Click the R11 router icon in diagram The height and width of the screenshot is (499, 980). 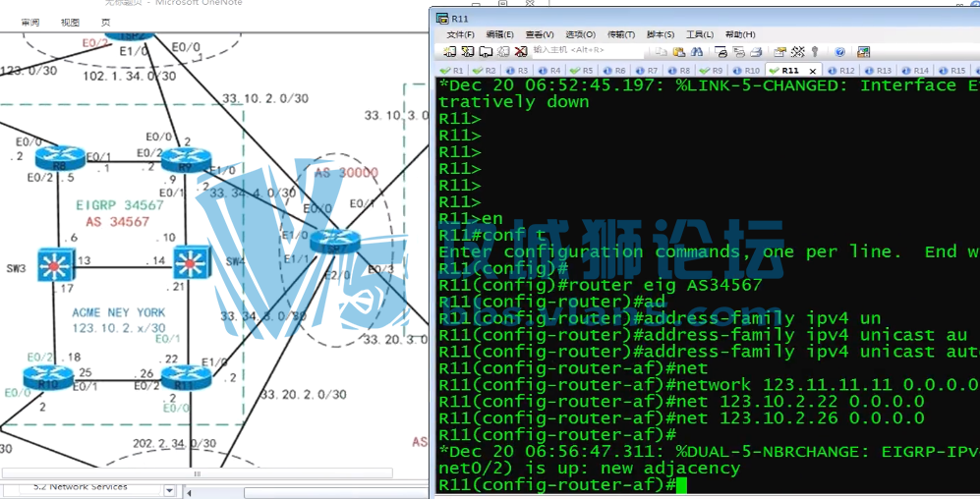pyautogui.click(x=186, y=378)
